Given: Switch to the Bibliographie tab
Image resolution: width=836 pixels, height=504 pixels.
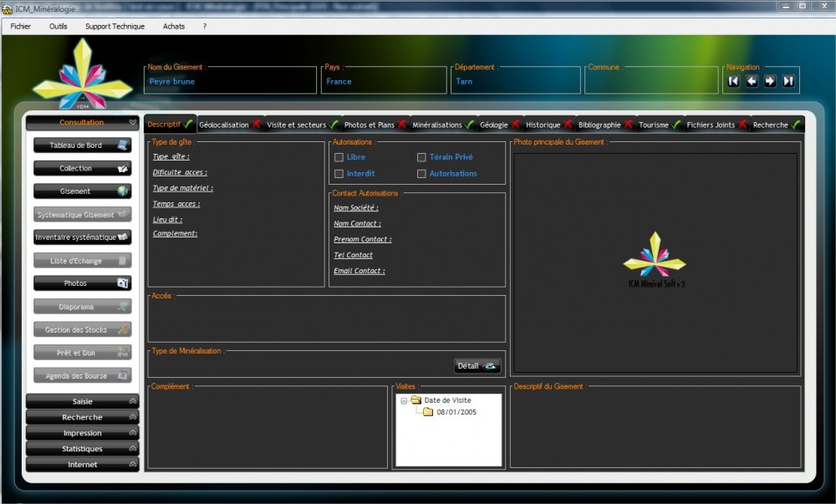Looking at the screenshot, I should point(605,125).
